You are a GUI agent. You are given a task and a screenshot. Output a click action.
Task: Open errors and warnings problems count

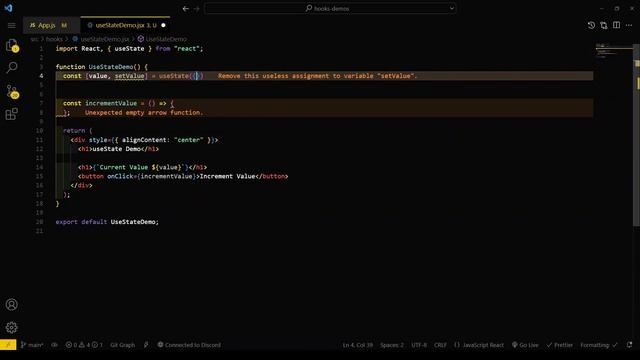(x=84, y=345)
